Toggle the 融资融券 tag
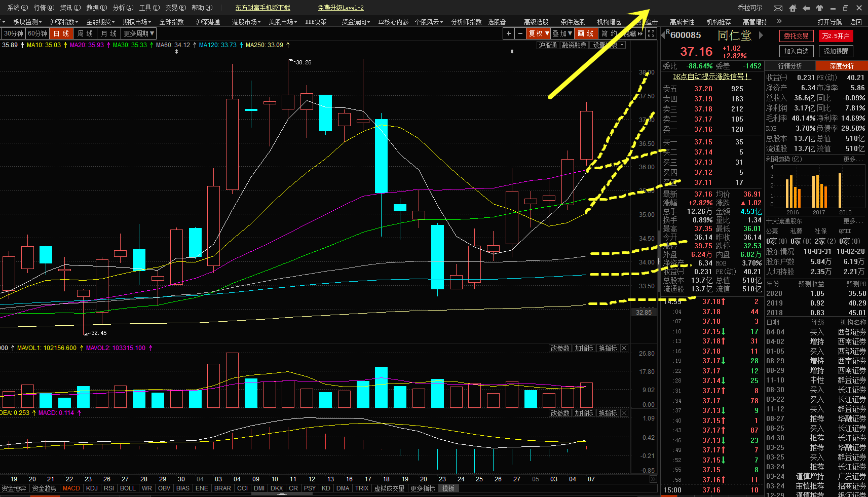 coord(574,45)
